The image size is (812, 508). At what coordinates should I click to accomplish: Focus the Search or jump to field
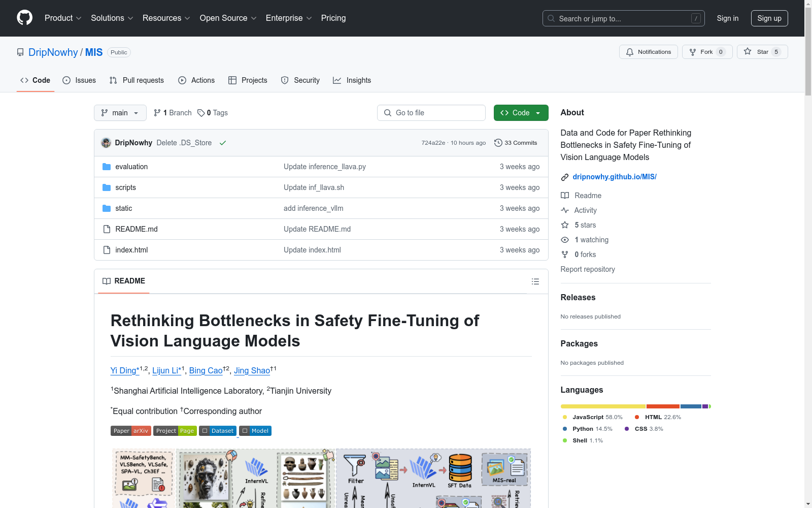tap(623, 18)
